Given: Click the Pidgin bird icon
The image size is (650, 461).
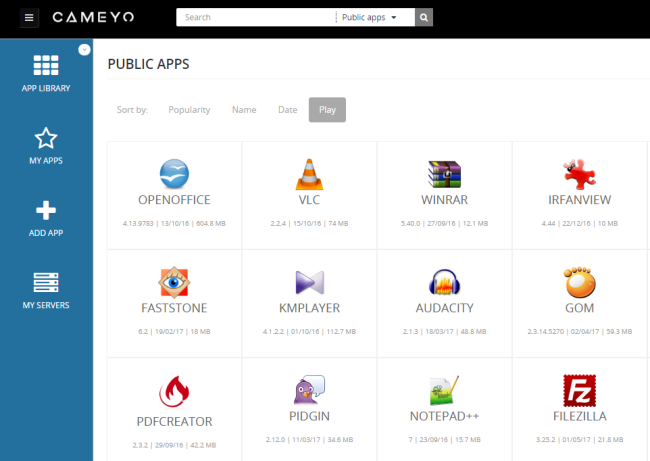Looking at the screenshot, I should 309,390.
